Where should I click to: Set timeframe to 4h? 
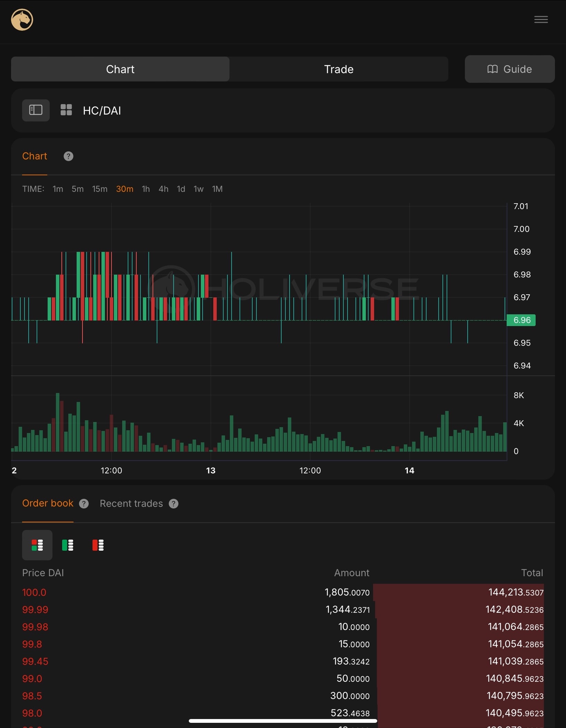click(163, 189)
